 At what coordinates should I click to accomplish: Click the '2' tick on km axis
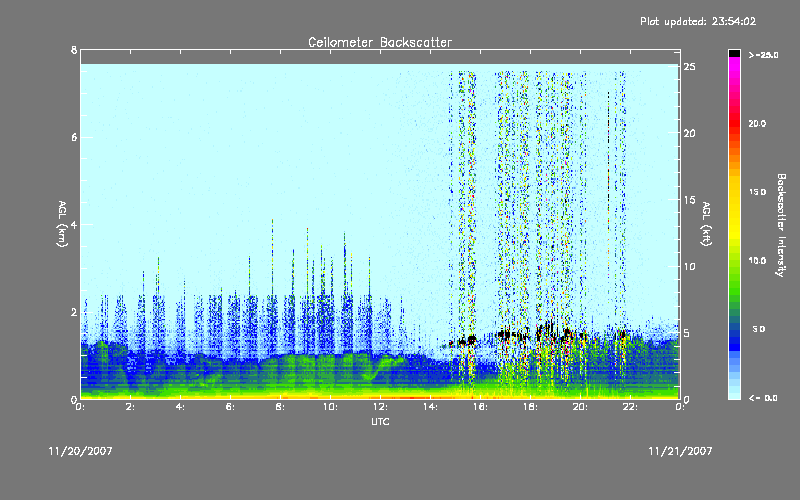tap(74, 312)
